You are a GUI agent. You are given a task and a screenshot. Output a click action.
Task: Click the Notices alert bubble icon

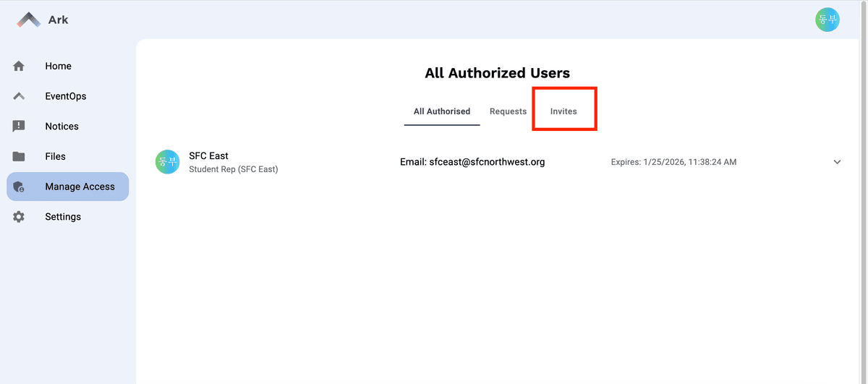(x=19, y=126)
